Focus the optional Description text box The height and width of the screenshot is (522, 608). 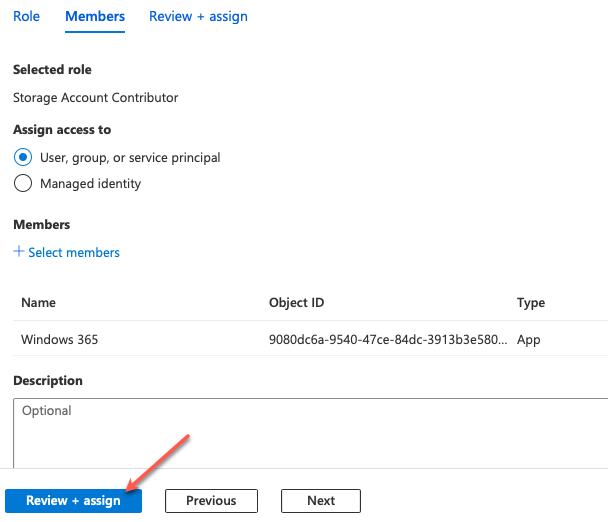click(x=311, y=433)
